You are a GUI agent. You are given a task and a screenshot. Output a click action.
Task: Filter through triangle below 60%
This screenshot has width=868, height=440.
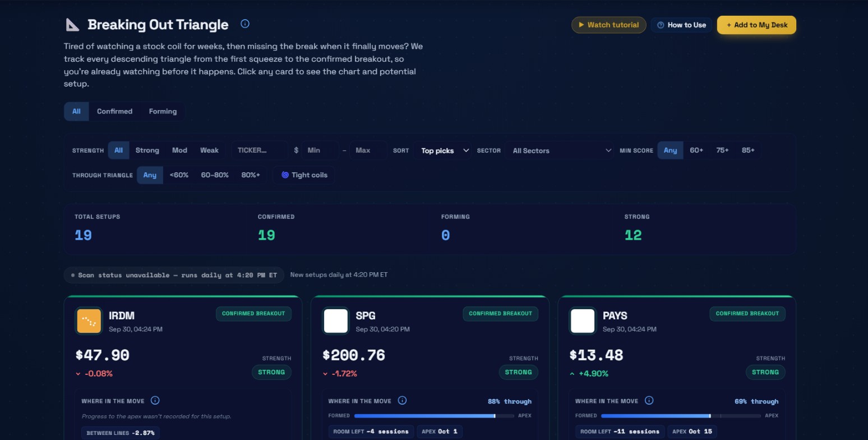coord(179,175)
